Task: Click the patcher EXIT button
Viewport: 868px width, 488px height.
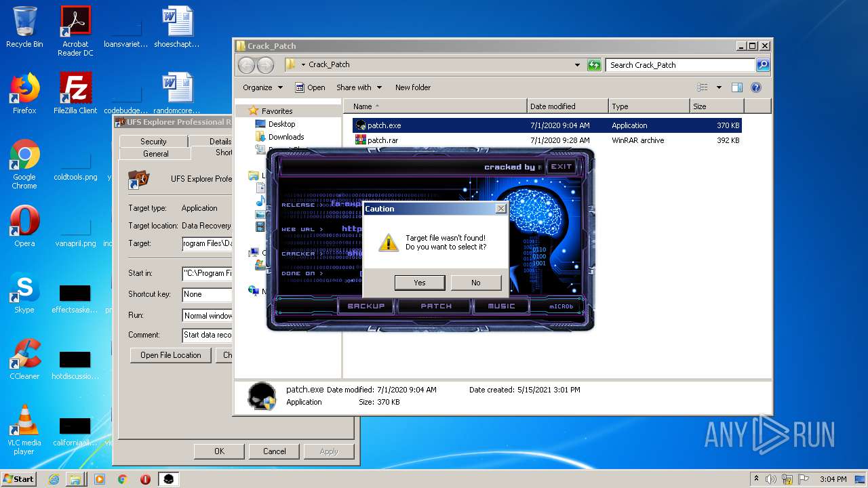Action: 561,167
